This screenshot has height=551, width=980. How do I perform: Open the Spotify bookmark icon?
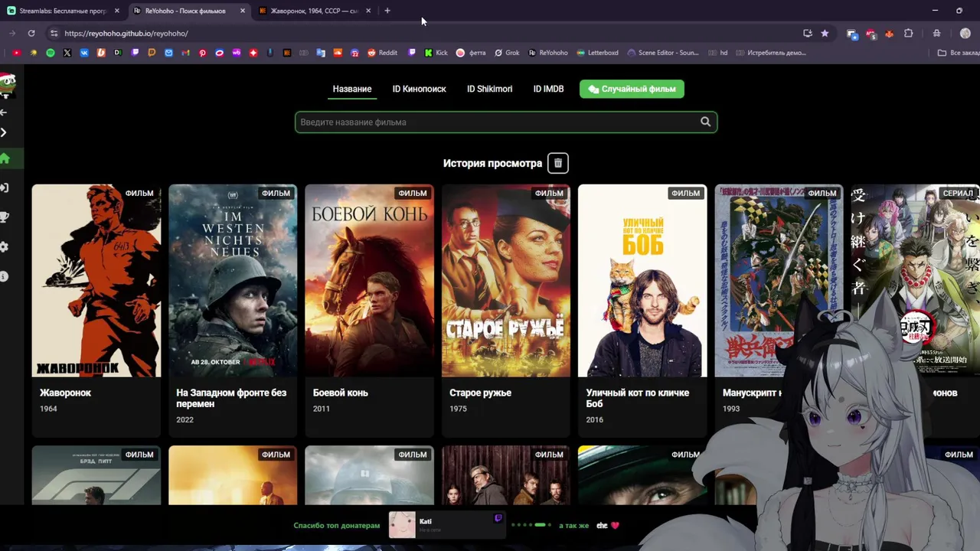(x=51, y=53)
